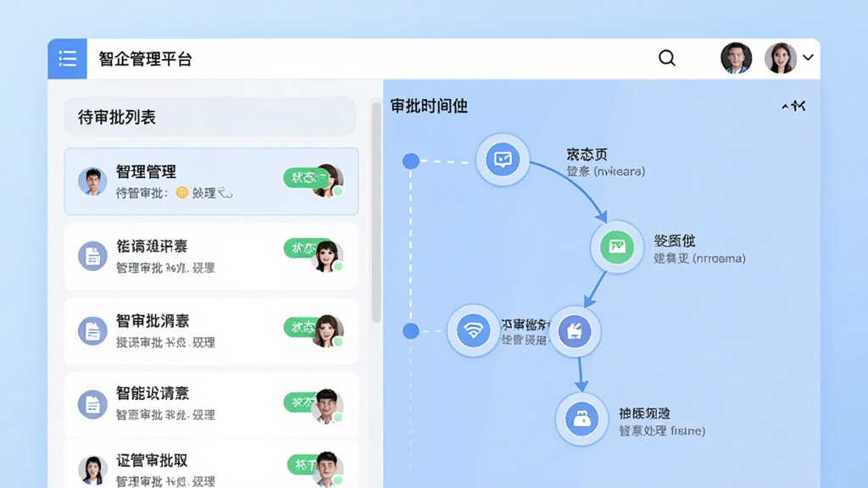The height and width of the screenshot is (488, 868).
Task: Open the 智能 fourth approval card
Action: (x=211, y=405)
